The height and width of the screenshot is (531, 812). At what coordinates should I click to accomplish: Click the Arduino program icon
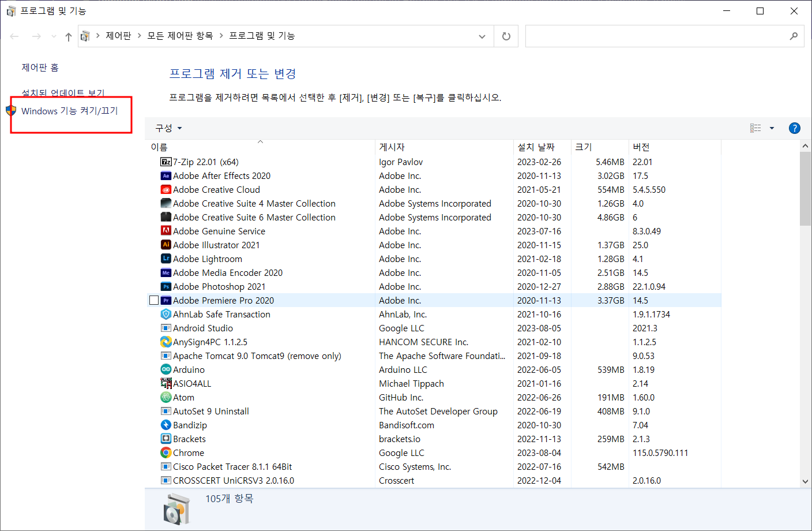click(166, 369)
